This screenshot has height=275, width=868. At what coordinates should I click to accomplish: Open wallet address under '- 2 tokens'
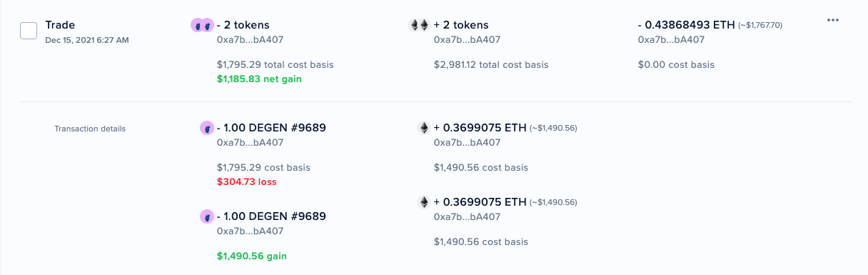point(250,40)
